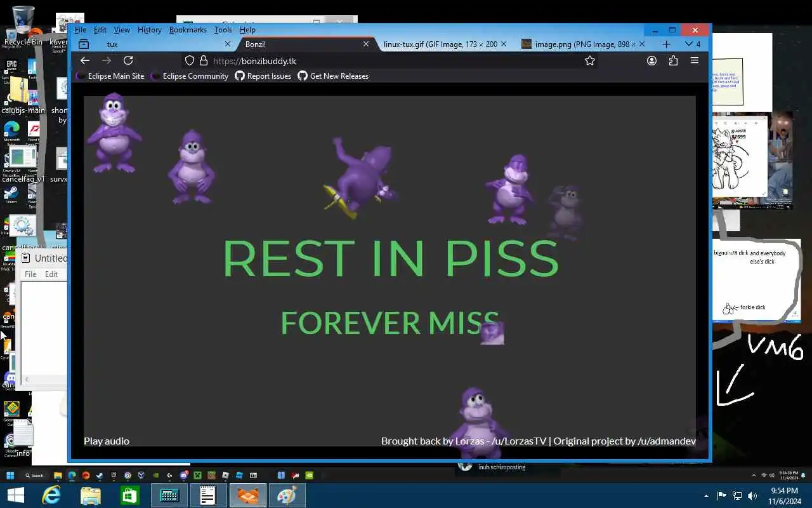Screen dimensions: 812x508
Task: Open Eclipse Main Site bookmark
Action: pos(110,76)
